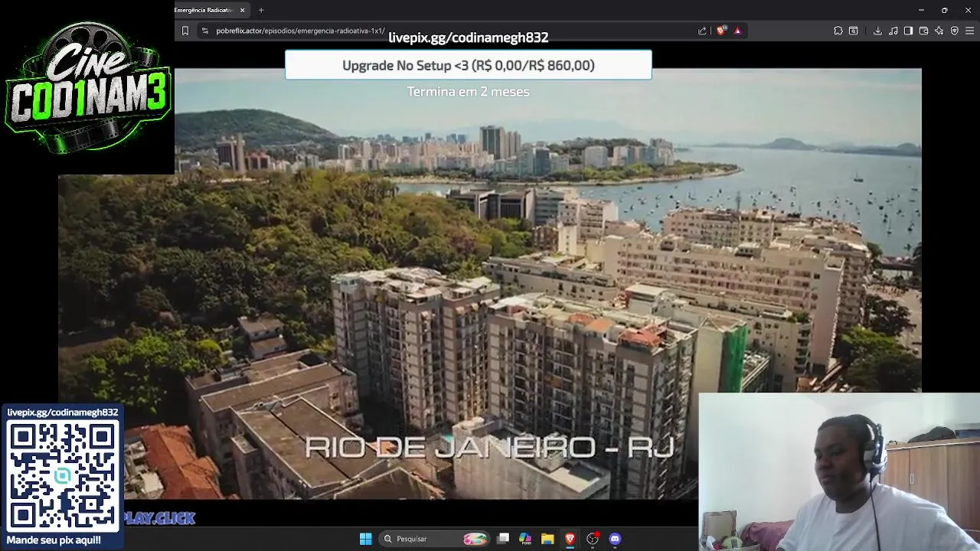The height and width of the screenshot is (551, 980).
Task: Open Windows Start menu
Action: 365,539
